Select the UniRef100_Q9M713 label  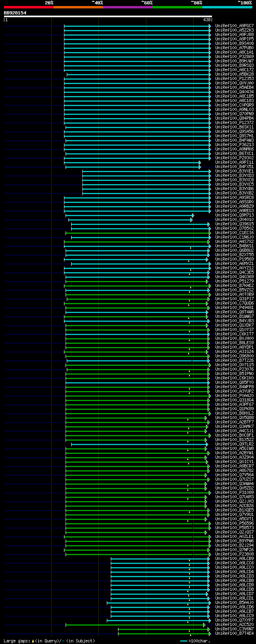point(234,215)
